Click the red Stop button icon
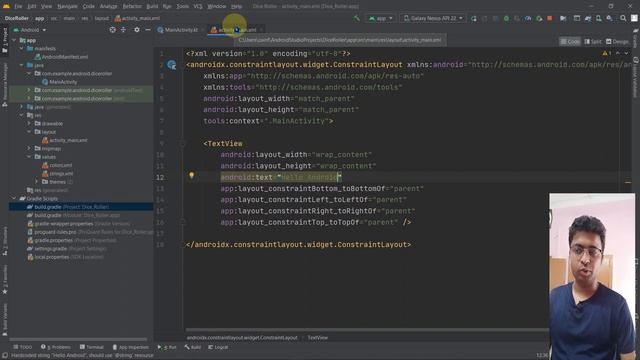The width and height of the screenshot is (640, 360). point(549,18)
